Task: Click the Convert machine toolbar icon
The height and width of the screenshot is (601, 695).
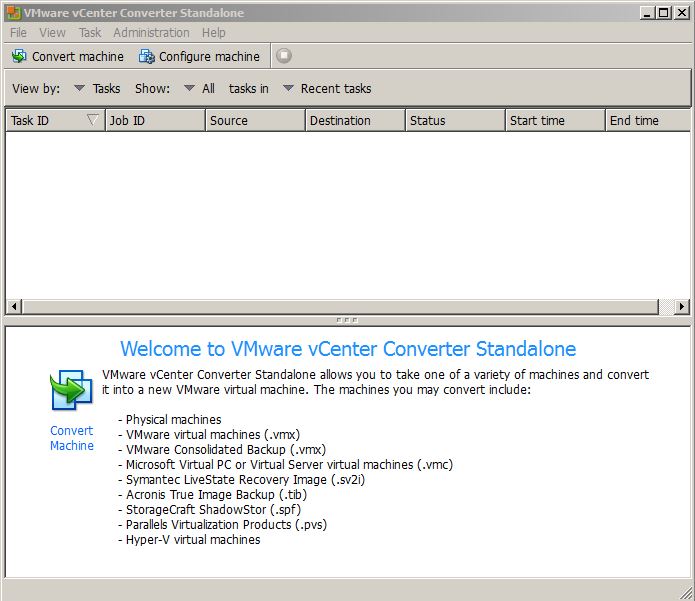Action: pos(19,56)
